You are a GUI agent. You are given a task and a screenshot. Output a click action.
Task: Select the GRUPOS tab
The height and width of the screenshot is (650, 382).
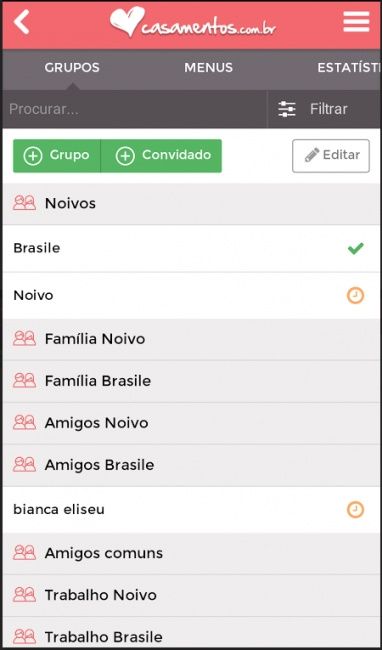coord(72,68)
